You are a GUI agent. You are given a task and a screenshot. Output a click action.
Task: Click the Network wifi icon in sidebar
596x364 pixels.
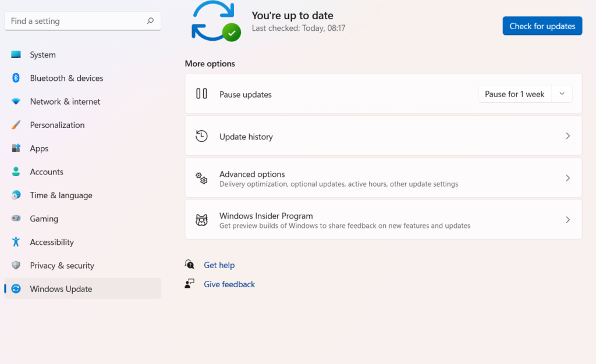(x=16, y=101)
